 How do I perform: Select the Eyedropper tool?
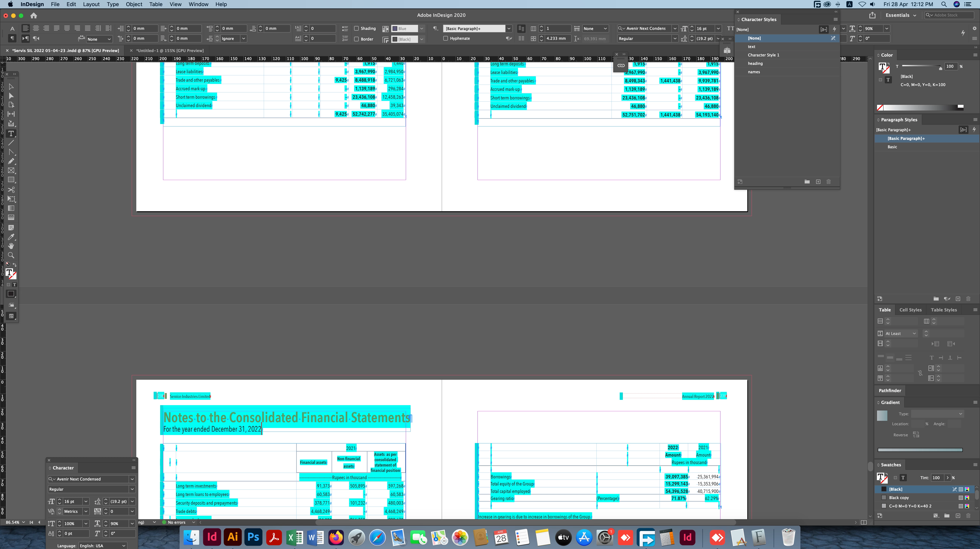11,237
